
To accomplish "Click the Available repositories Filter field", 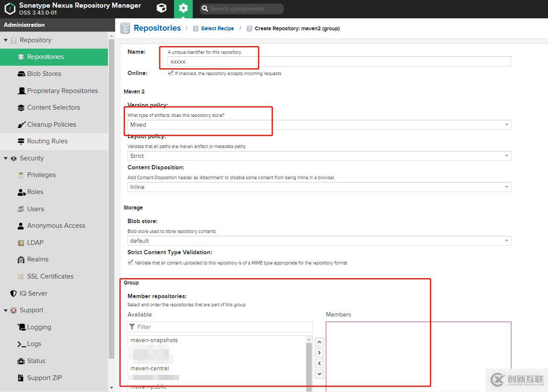I will (x=220, y=327).
